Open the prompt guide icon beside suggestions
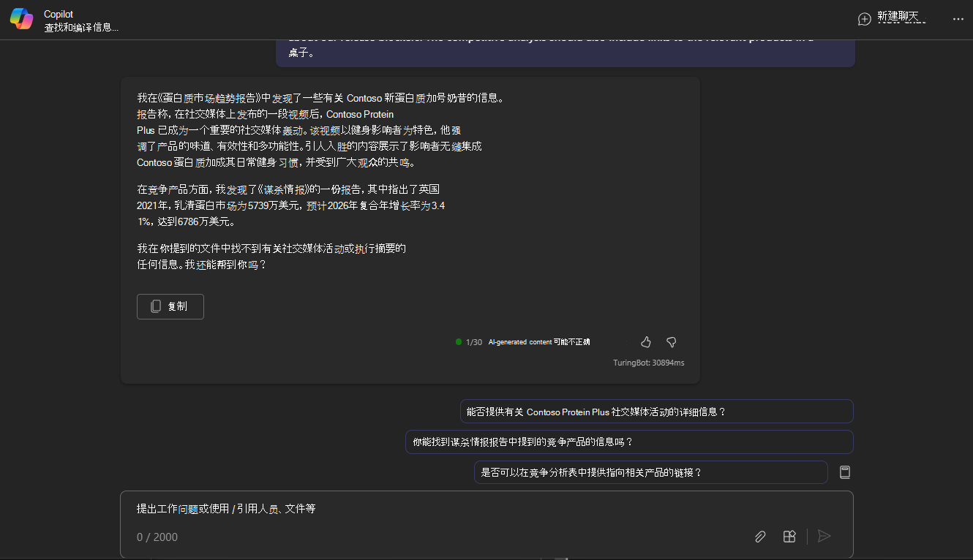This screenshot has height=560, width=973. point(845,472)
